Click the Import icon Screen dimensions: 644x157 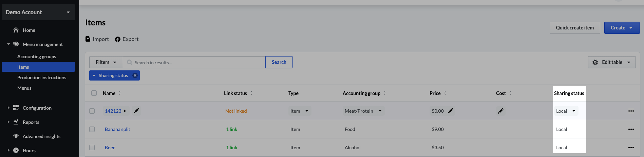(88, 39)
